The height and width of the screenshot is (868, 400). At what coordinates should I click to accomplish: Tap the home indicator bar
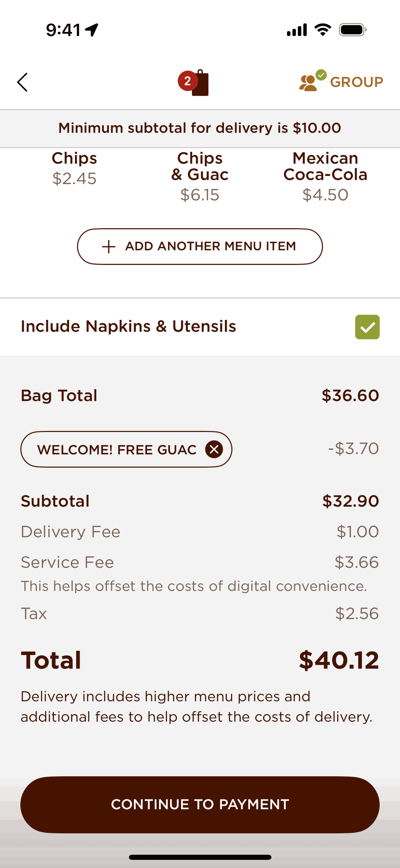click(x=200, y=857)
